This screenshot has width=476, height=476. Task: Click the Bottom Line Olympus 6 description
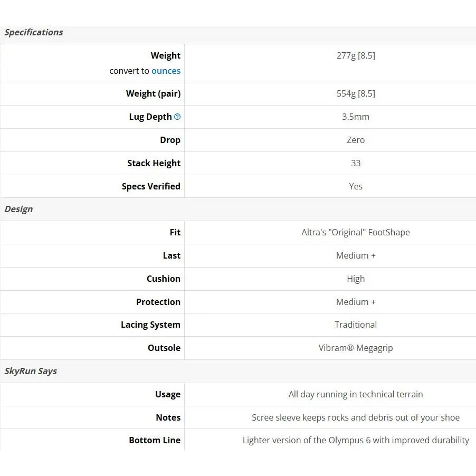tap(356, 441)
